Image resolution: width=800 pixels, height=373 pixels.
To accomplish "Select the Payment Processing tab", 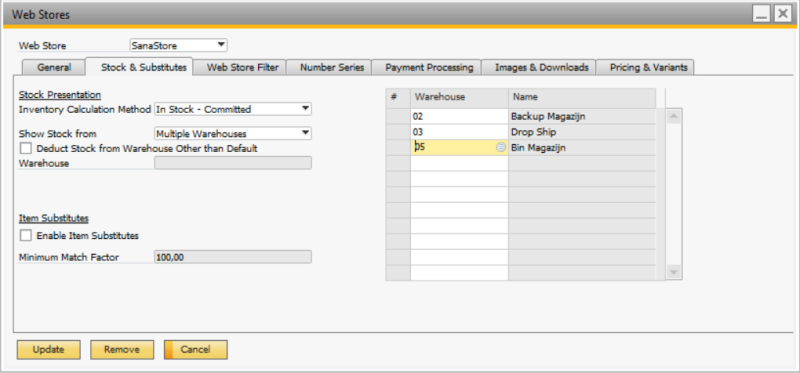I will point(429,67).
